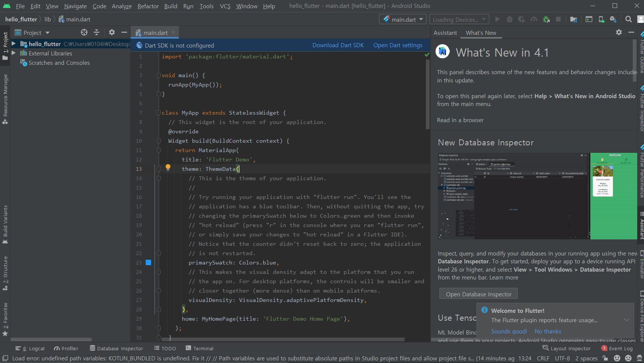The width and height of the screenshot is (644, 363).
Task: Select the What's New tab
Action: pyautogui.click(x=481, y=33)
